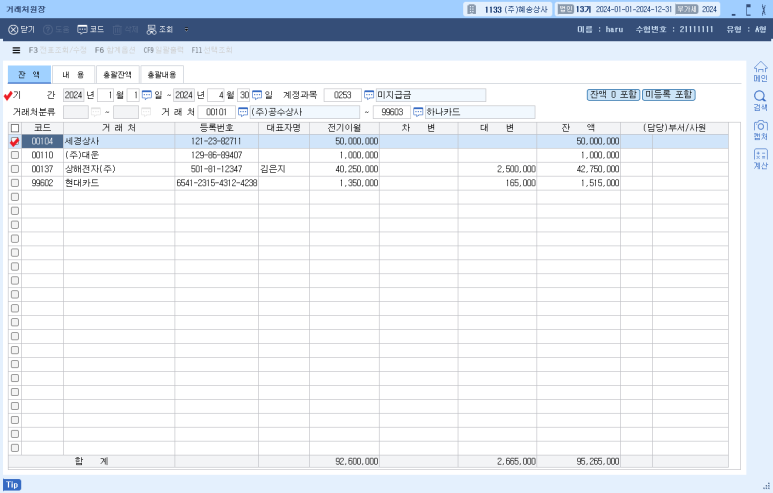Click the 잔 액 column header
Screen dimensions: 773x493
(x=579, y=128)
